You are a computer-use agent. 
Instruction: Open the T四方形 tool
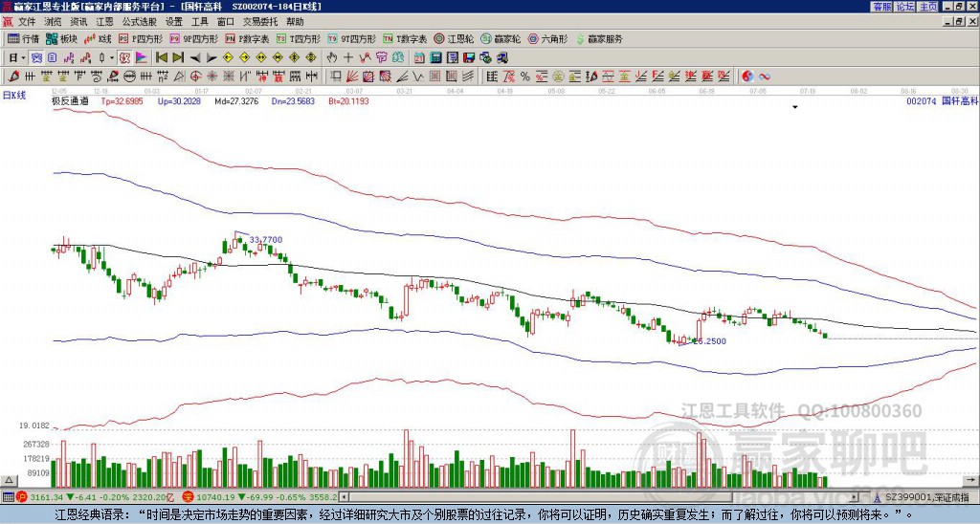(x=299, y=38)
